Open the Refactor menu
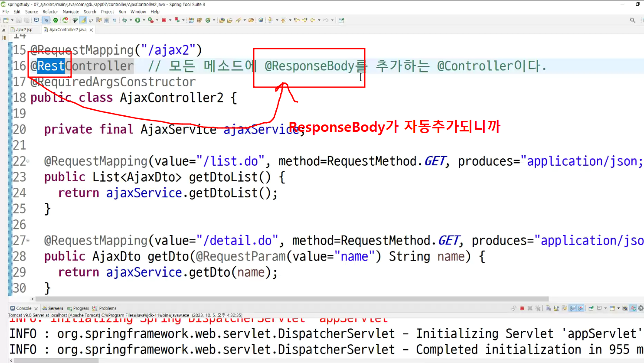The height and width of the screenshot is (363, 644). click(x=50, y=12)
